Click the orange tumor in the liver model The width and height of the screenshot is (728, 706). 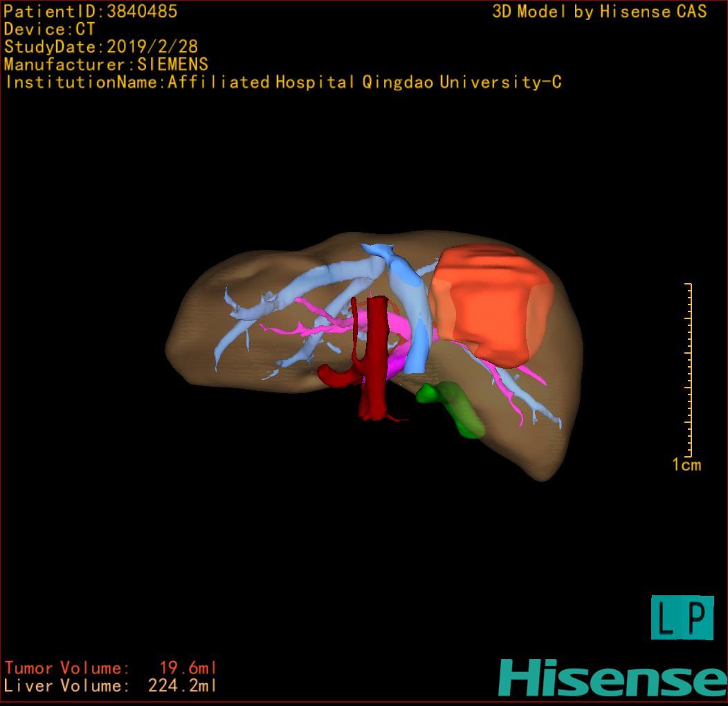coord(491,303)
